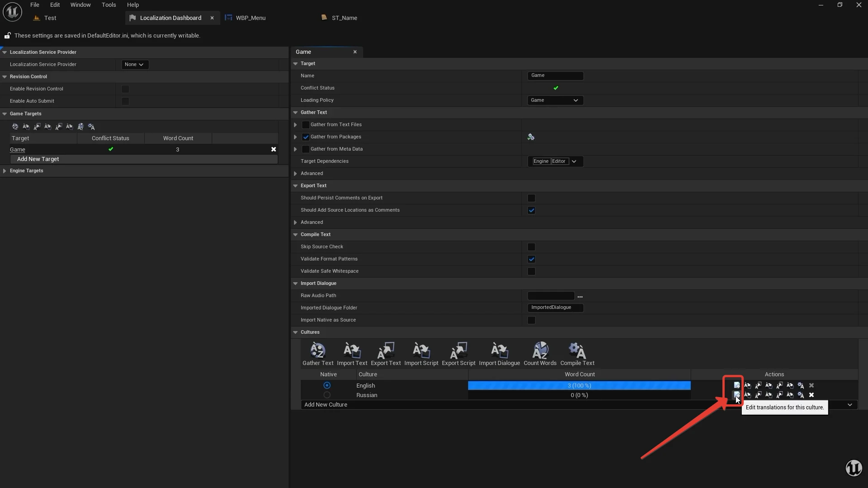Import dialogue for the English culture row
868x488 pixels.
[790, 385]
